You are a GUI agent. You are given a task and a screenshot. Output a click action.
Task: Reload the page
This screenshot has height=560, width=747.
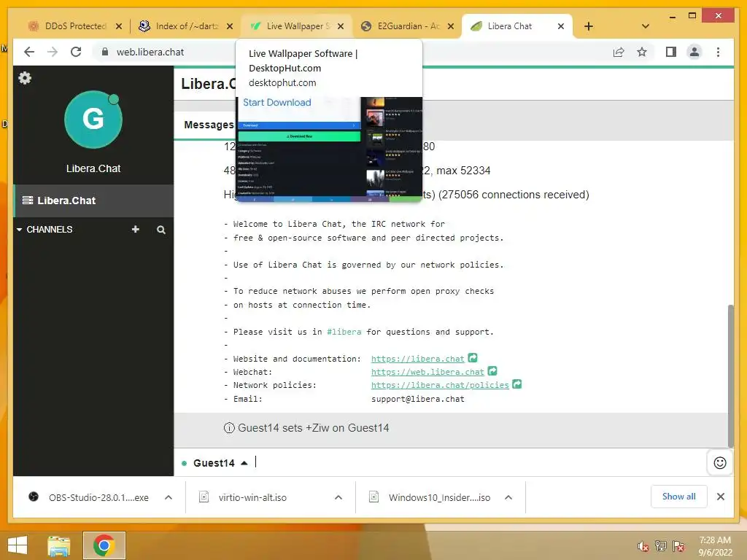pos(76,52)
